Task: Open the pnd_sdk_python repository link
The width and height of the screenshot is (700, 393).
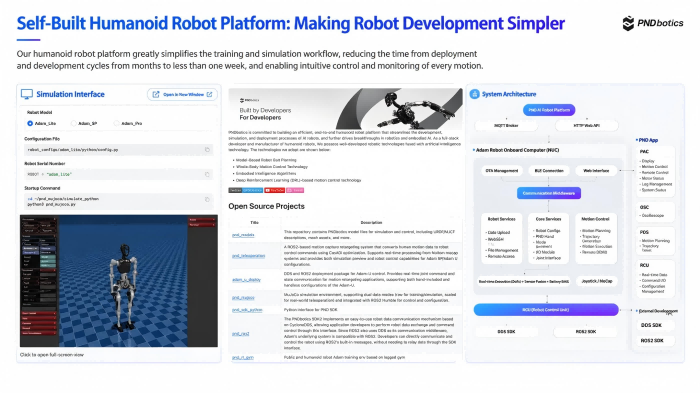Action: pos(247,309)
